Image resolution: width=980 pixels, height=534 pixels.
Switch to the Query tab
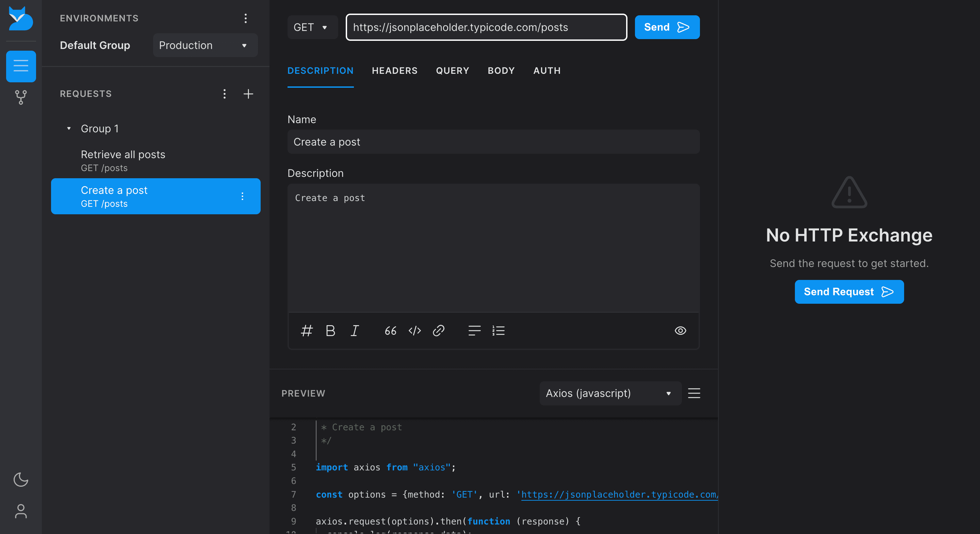[452, 71]
